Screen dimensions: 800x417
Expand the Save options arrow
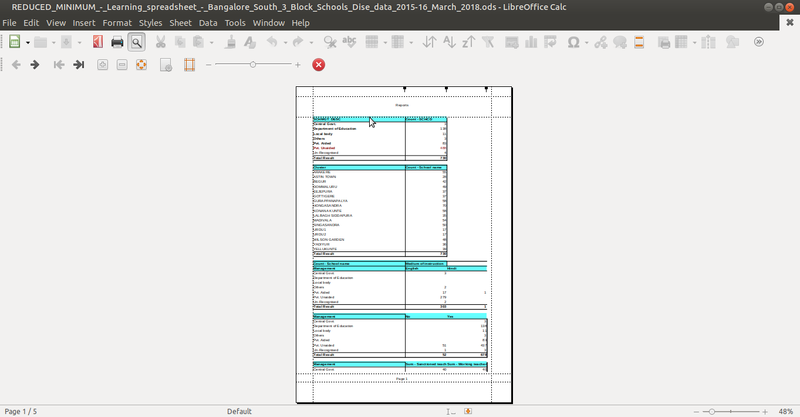(79, 43)
